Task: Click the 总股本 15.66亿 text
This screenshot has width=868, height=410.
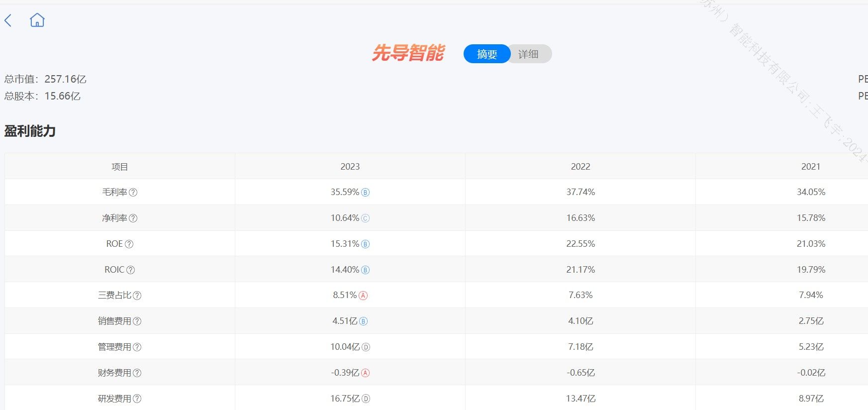Action: 42,96
